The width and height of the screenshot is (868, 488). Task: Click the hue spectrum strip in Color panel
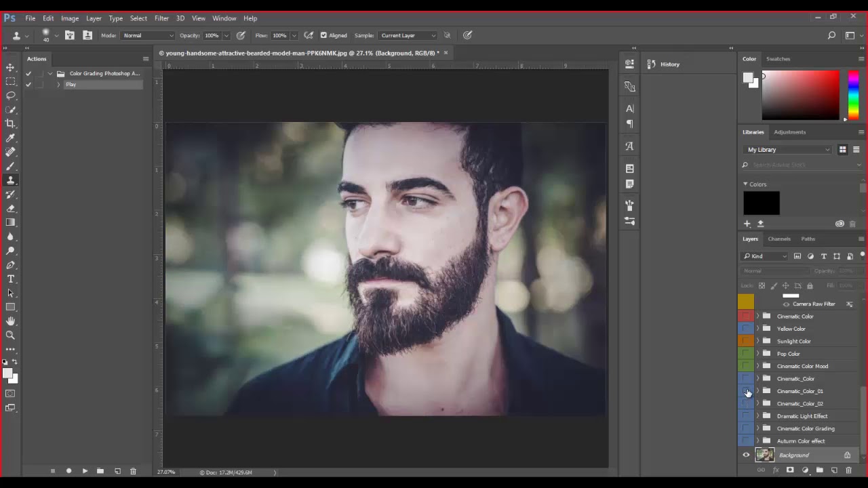853,95
